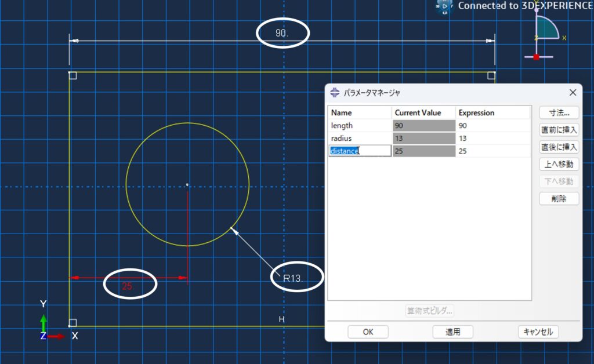Click the Parameter Manager dialog title icon
This screenshot has width=594, height=364.
[x=335, y=92]
